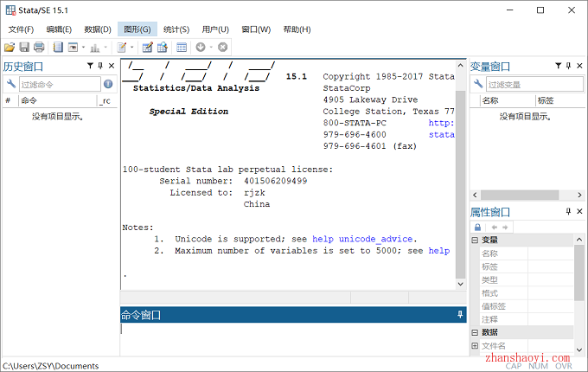Click the 名称 column header in 变量窗口

[508, 100]
